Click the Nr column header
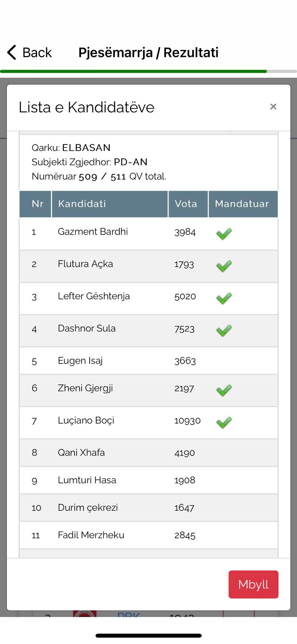Image resolution: width=297 pixels, height=644 pixels. tap(37, 204)
